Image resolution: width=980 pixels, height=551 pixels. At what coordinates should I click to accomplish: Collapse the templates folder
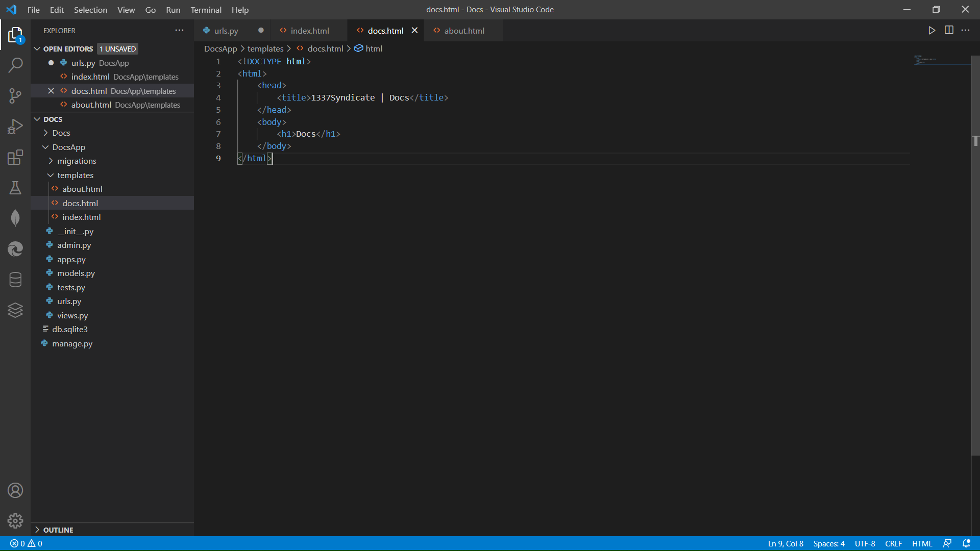(75, 175)
